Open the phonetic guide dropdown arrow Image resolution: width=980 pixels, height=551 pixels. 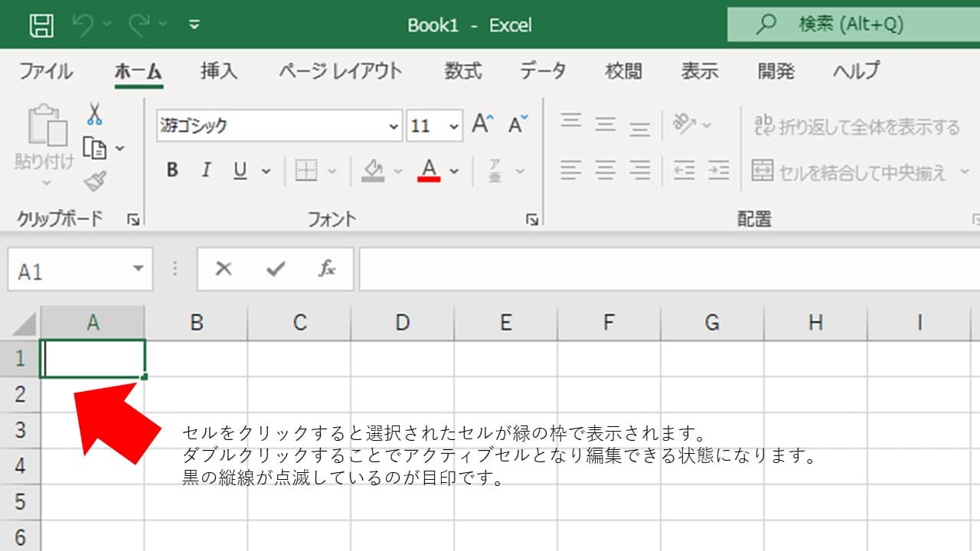(521, 171)
